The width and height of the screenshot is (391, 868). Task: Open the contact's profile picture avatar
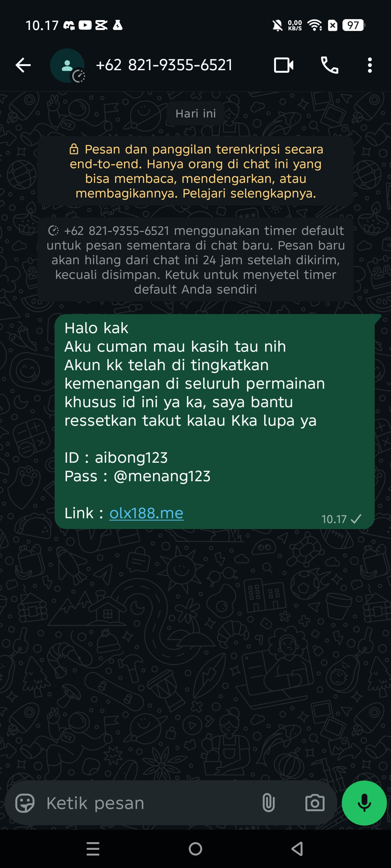coord(67,65)
